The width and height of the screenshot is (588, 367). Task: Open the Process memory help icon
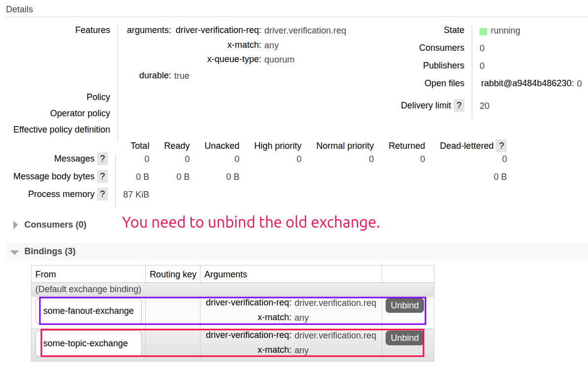102,194
